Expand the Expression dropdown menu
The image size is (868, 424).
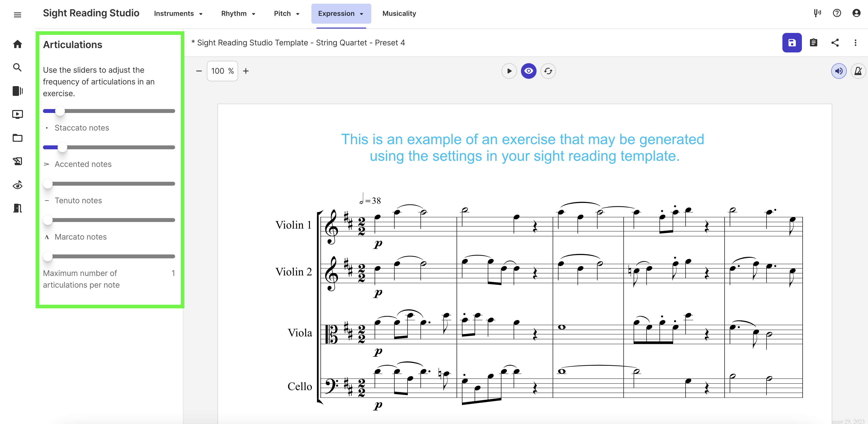click(x=341, y=14)
